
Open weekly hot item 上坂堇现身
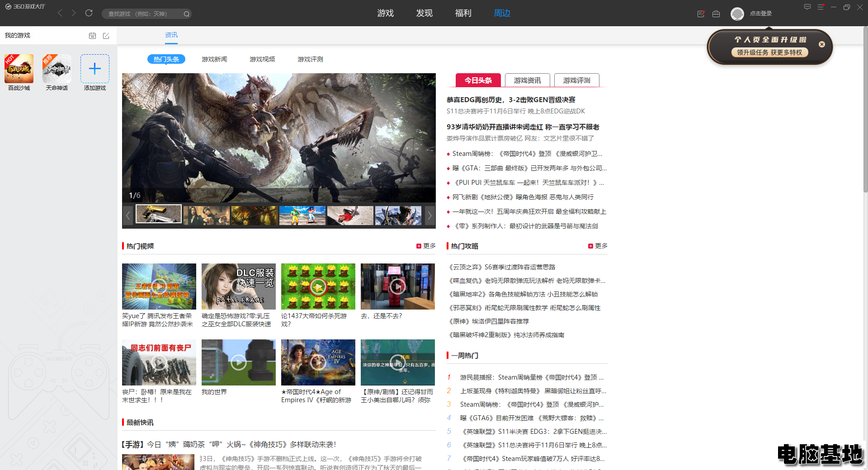533,391
